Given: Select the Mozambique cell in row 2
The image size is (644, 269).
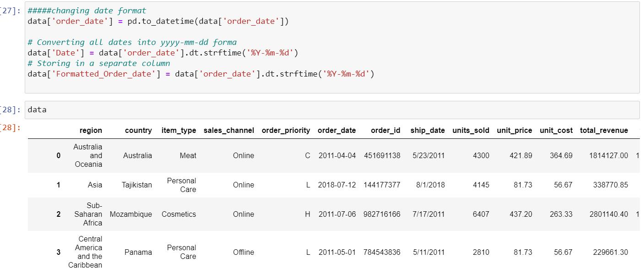Looking at the screenshot, I should coord(131,214).
